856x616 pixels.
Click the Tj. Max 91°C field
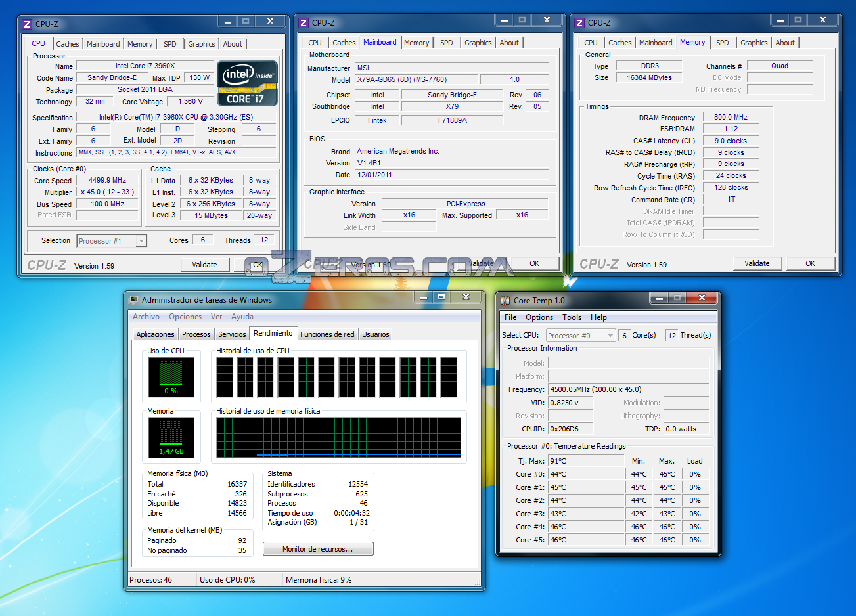point(586,461)
